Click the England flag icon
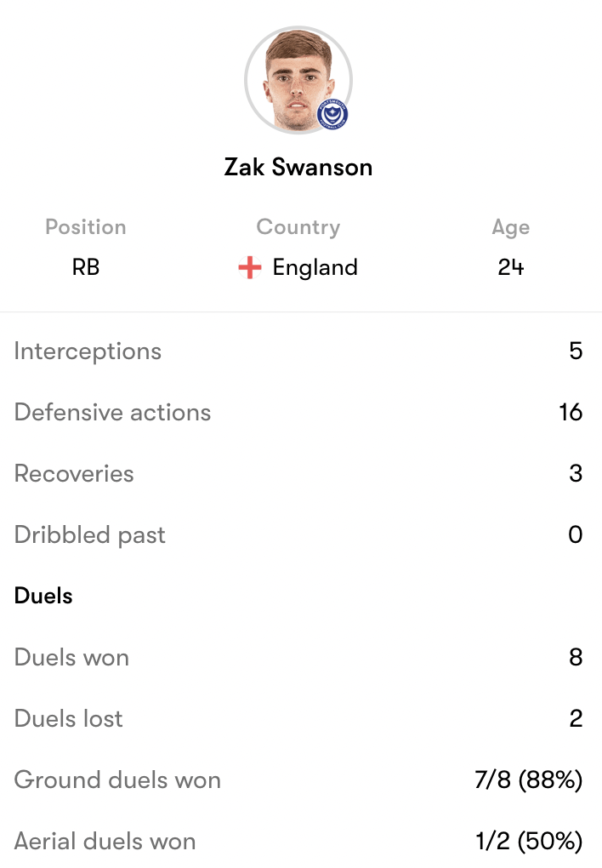Screen dimensions: 602x868 point(249,267)
